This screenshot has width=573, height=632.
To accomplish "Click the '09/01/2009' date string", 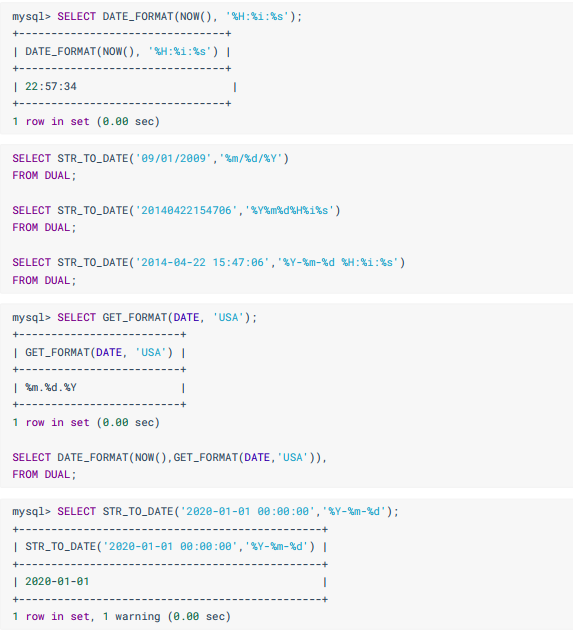I will pos(173,158).
